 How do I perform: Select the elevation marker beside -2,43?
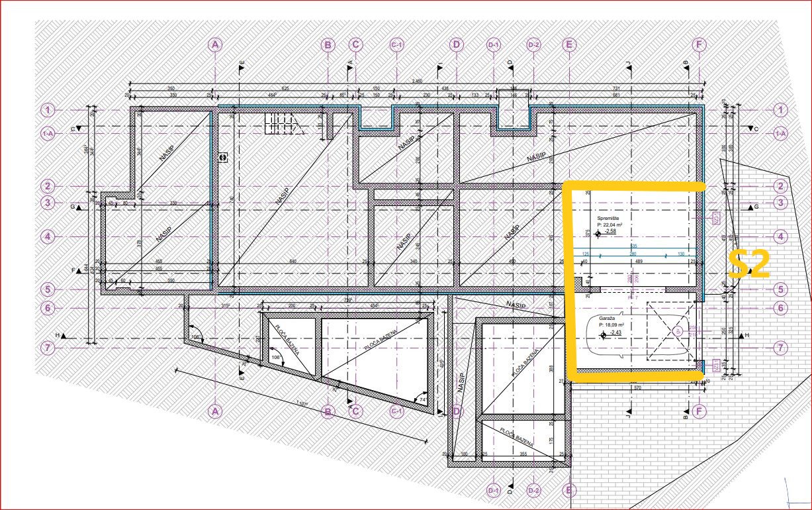point(603,336)
